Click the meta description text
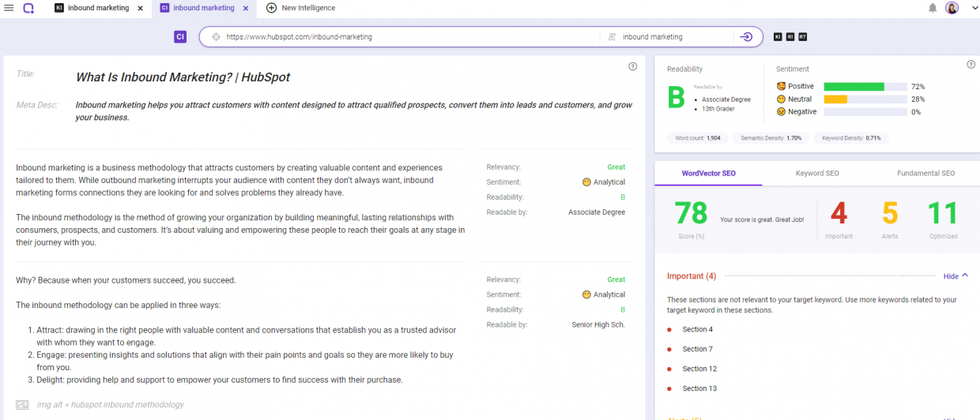The image size is (980, 420). click(x=354, y=111)
